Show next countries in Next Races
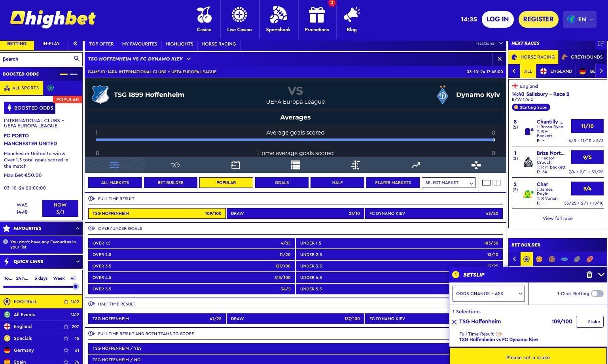 [x=601, y=71]
